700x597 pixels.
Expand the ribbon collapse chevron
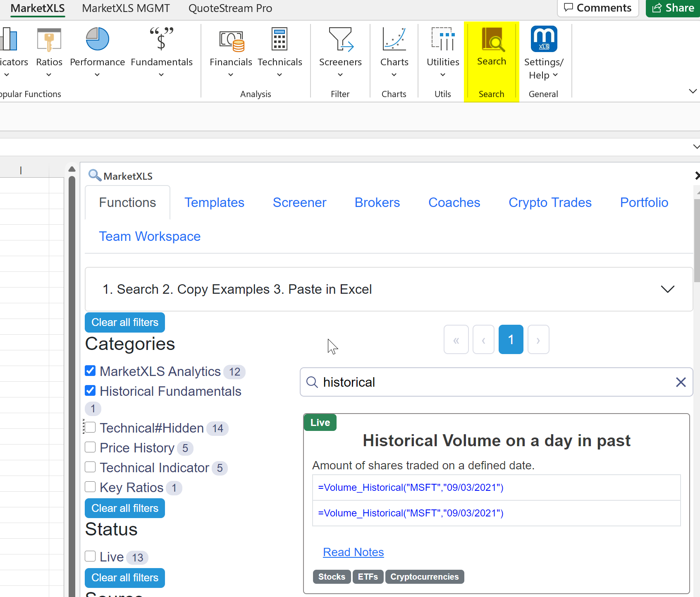click(x=693, y=91)
